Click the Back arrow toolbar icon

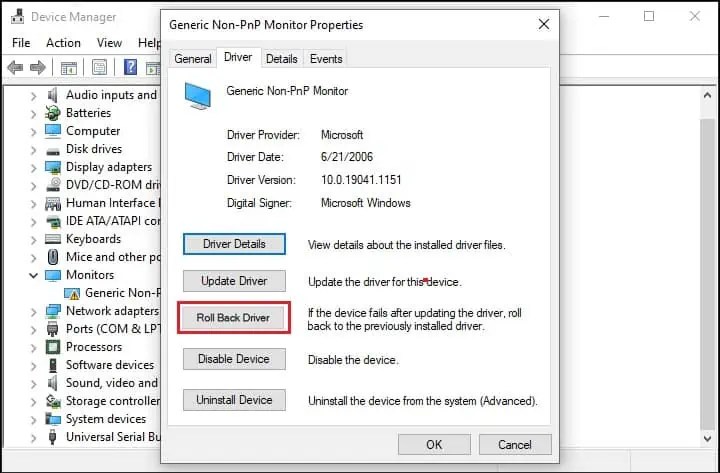(16, 68)
